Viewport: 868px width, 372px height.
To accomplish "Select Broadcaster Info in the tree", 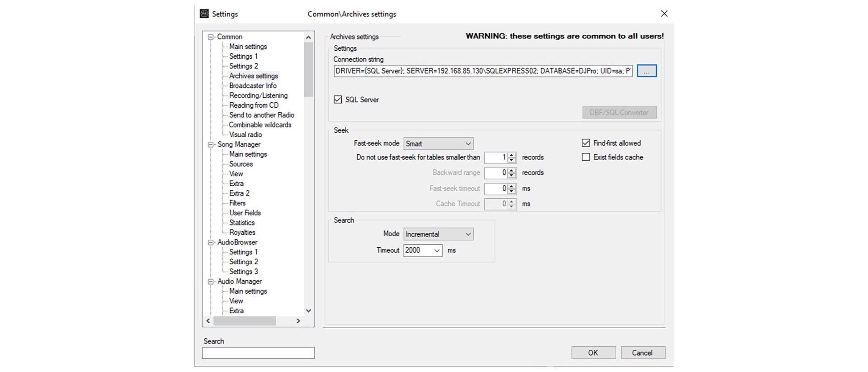I will [252, 86].
